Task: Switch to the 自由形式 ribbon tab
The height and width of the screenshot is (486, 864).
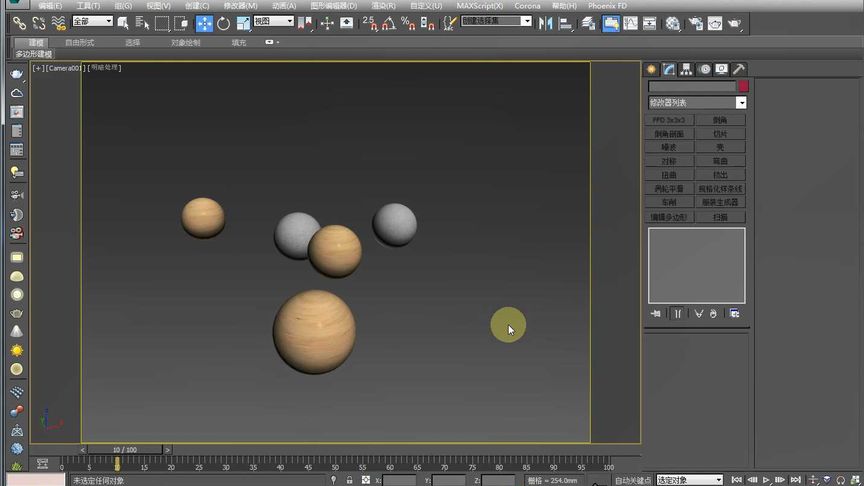Action: 80,43
